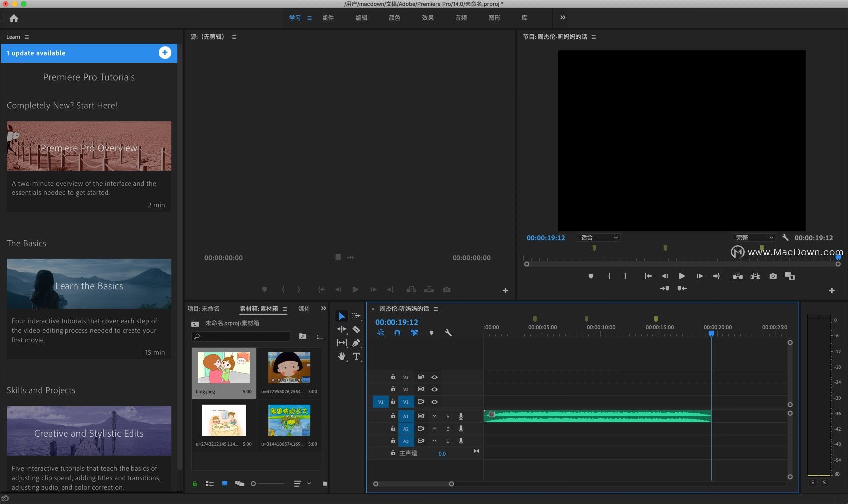Click the update available plus button
The image size is (848, 504).
(165, 53)
